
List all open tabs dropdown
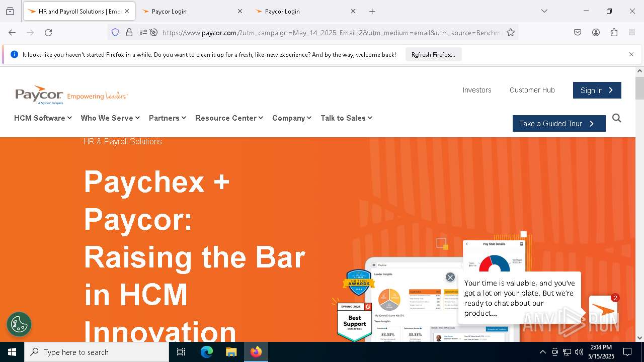click(544, 11)
